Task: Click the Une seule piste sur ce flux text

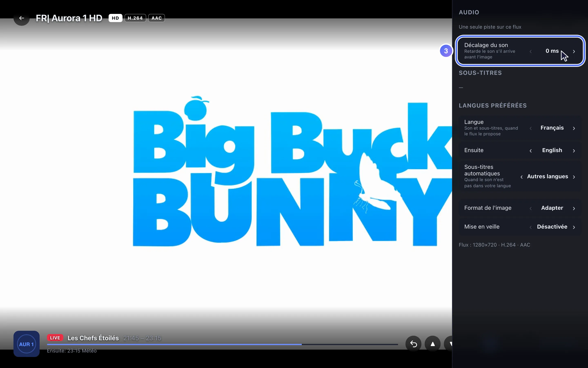Action: coord(490,27)
